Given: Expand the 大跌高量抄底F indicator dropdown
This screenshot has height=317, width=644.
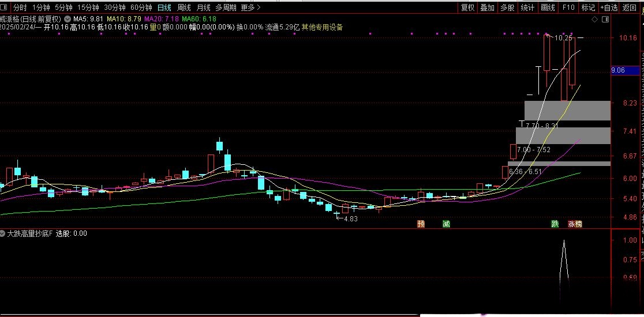Looking at the screenshot, I should click(3, 233).
